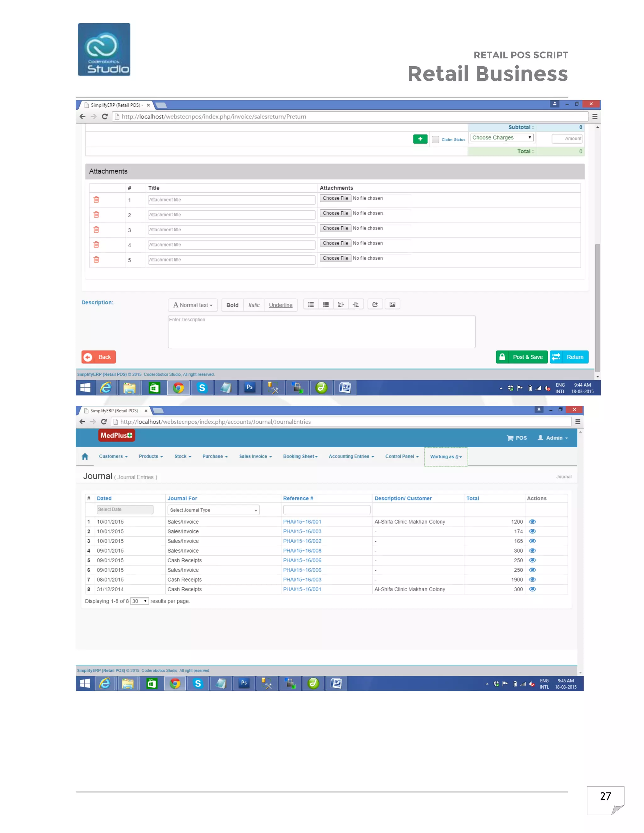Click the blue Return button
644x833 pixels.
(x=569, y=357)
